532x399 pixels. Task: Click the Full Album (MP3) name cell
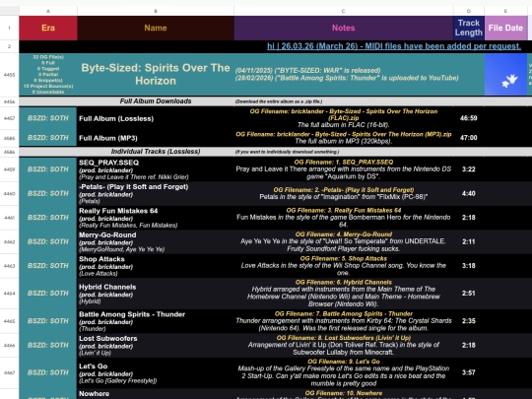156,138
